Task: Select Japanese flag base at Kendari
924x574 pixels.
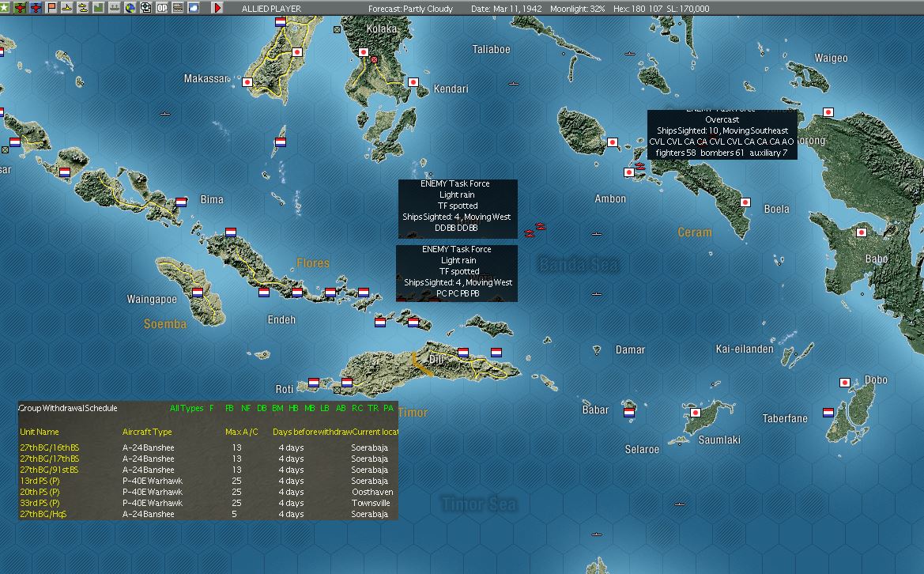Action: [x=413, y=82]
